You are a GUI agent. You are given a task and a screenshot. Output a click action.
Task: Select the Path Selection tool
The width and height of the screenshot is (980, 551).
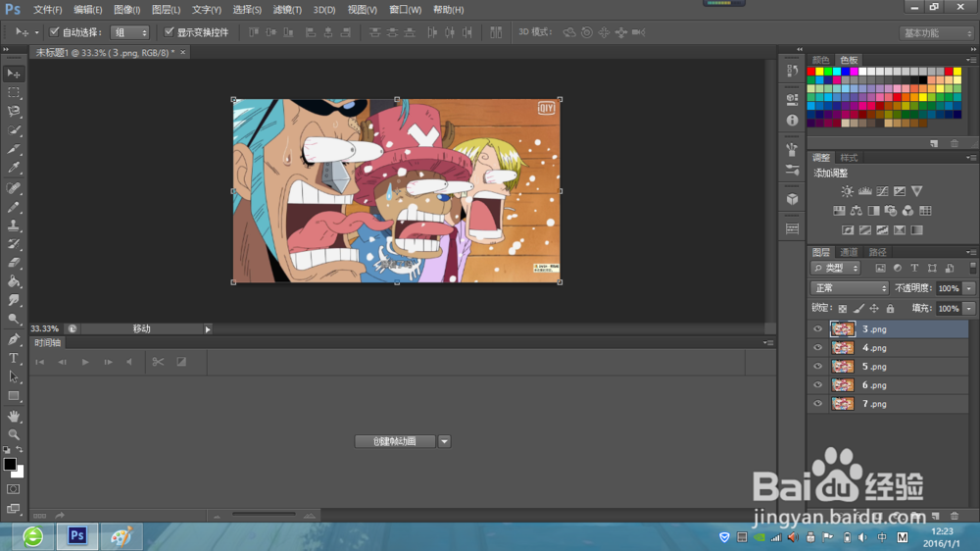click(14, 377)
